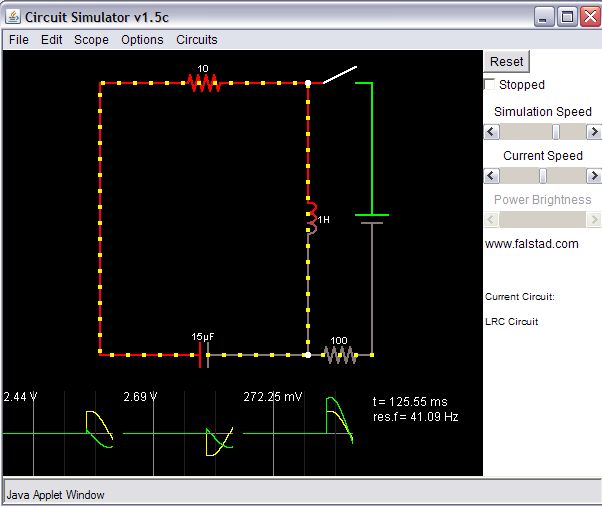Minimize the Circuit Simulator window
Screen dimensions: 602x507
point(544,17)
